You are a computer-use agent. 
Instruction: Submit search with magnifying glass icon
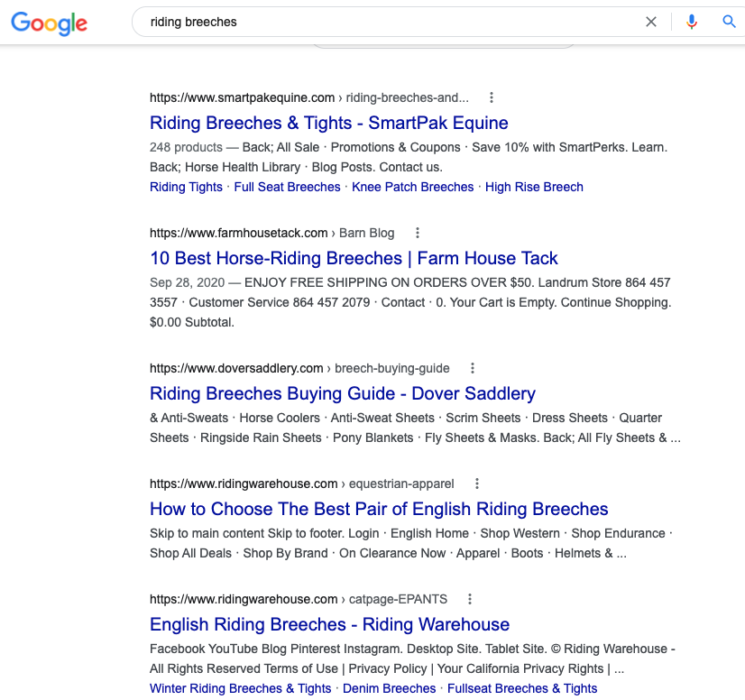coord(729,22)
